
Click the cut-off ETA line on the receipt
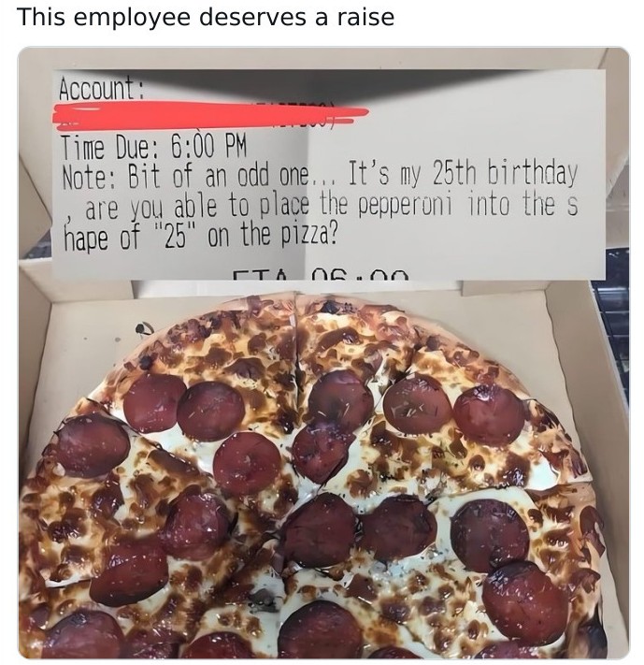click(321, 275)
